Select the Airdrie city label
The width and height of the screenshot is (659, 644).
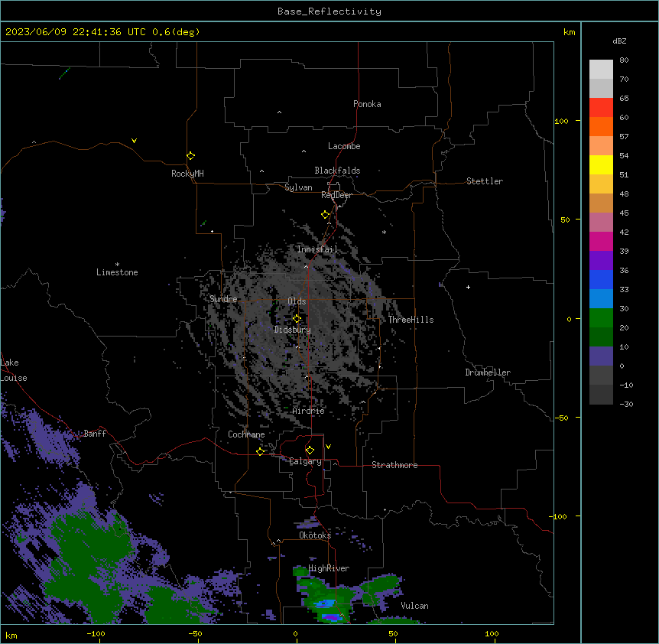tap(309, 411)
